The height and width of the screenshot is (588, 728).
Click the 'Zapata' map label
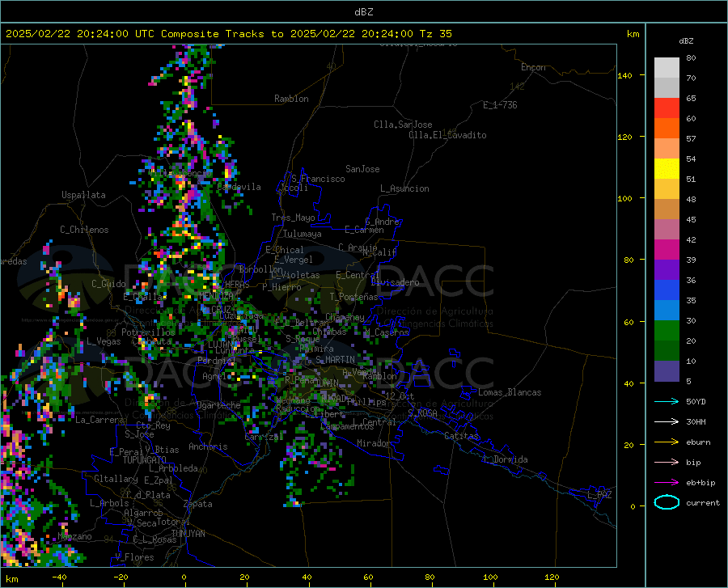[x=198, y=504]
